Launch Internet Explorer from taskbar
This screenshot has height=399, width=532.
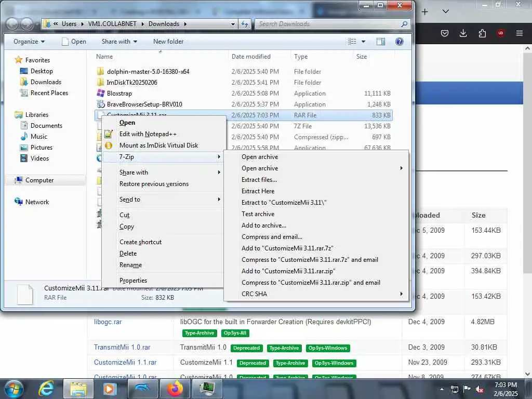pos(46,389)
